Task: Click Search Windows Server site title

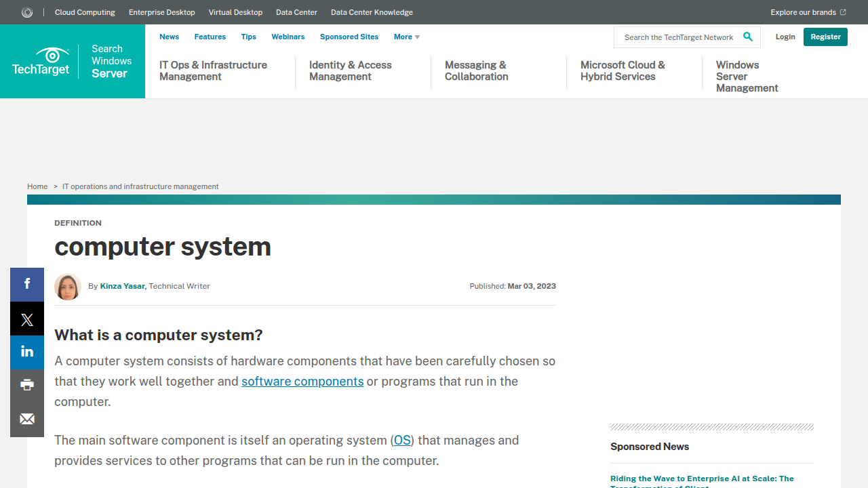Action: pos(111,61)
